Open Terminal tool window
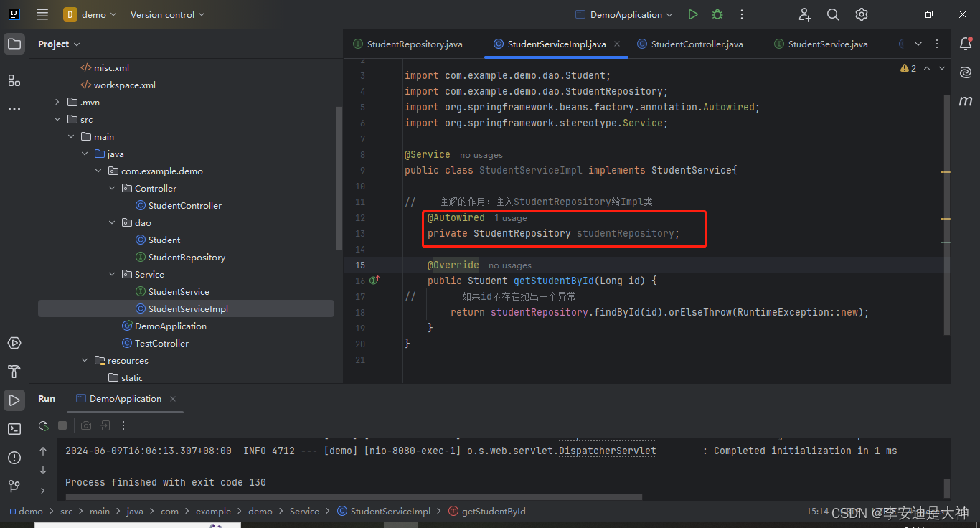Screen dimensions: 980x528 point(14,429)
